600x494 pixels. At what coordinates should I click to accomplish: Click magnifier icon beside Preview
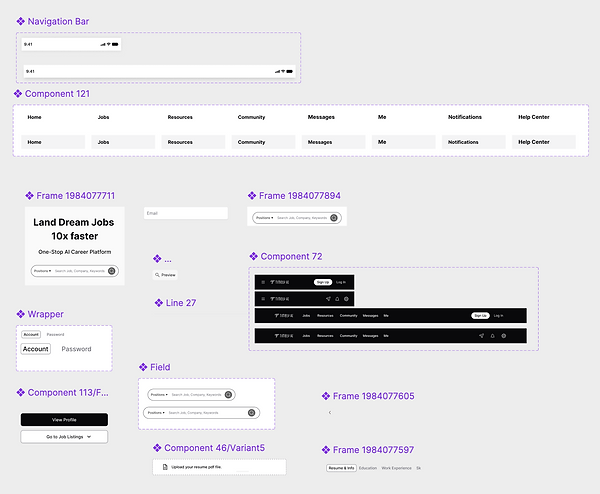coord(157,275)
